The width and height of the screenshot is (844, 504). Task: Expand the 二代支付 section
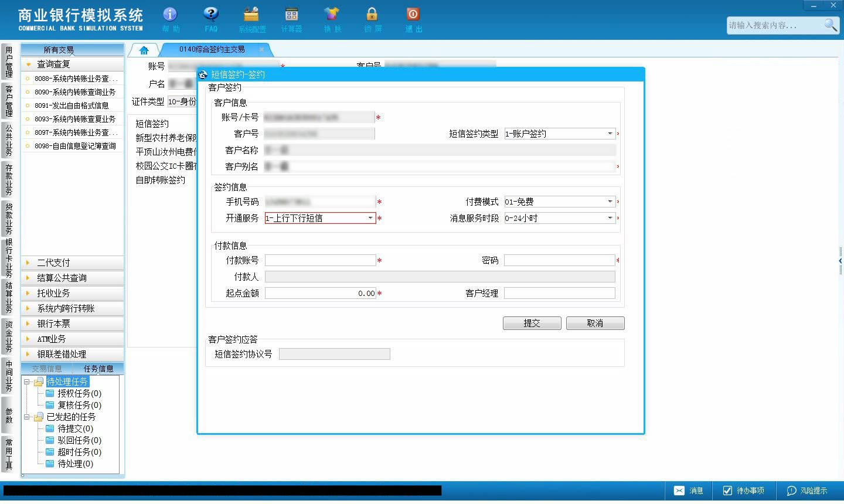[73, 263]
